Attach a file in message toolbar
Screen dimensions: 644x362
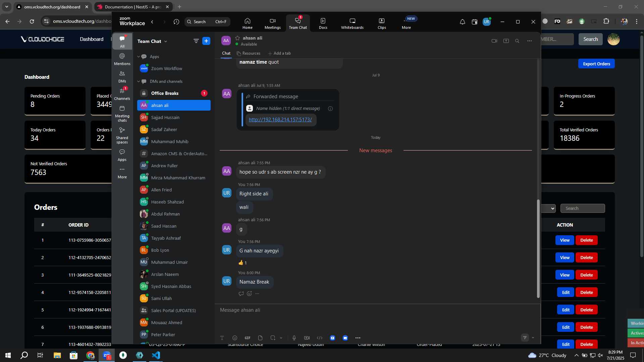260,338
